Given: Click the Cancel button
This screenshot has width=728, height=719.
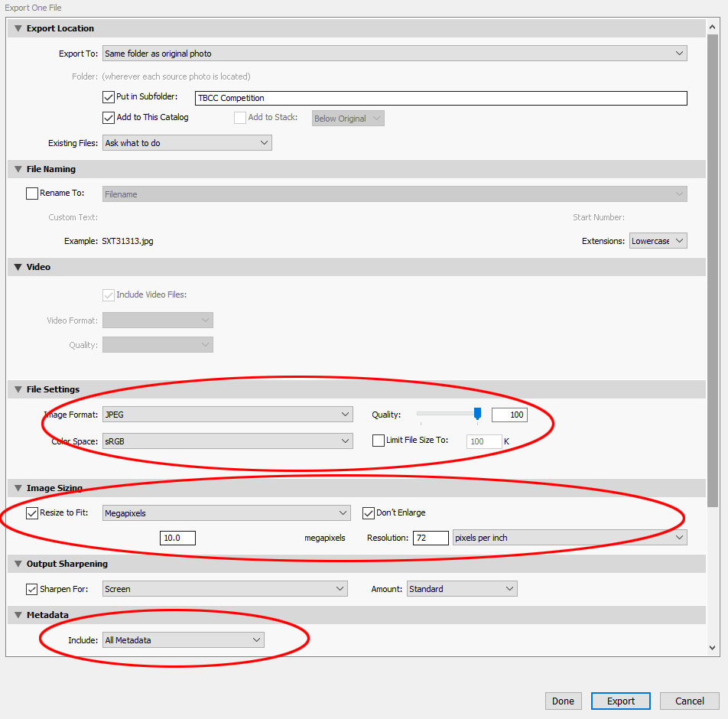Looking at the screenshot, I should point(689,701).
